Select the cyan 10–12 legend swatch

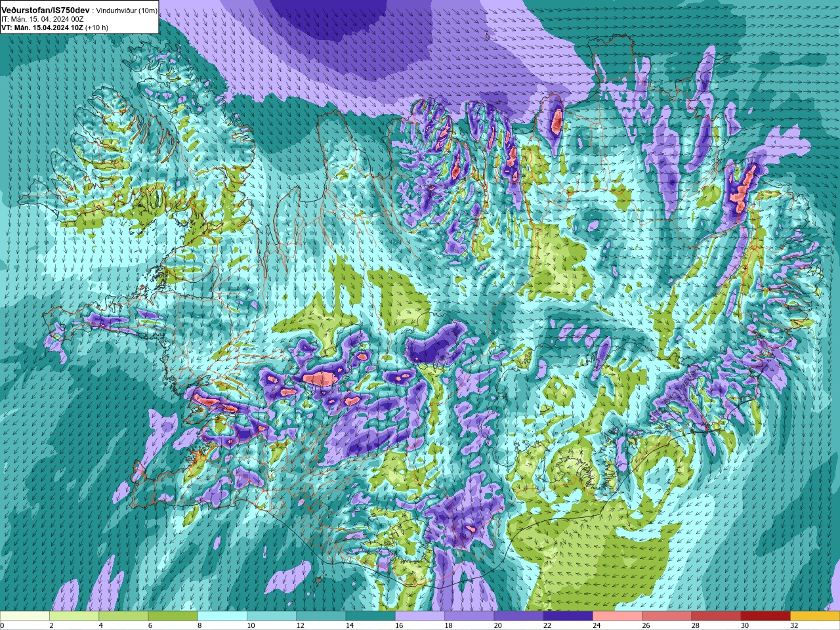coord(272,616)
